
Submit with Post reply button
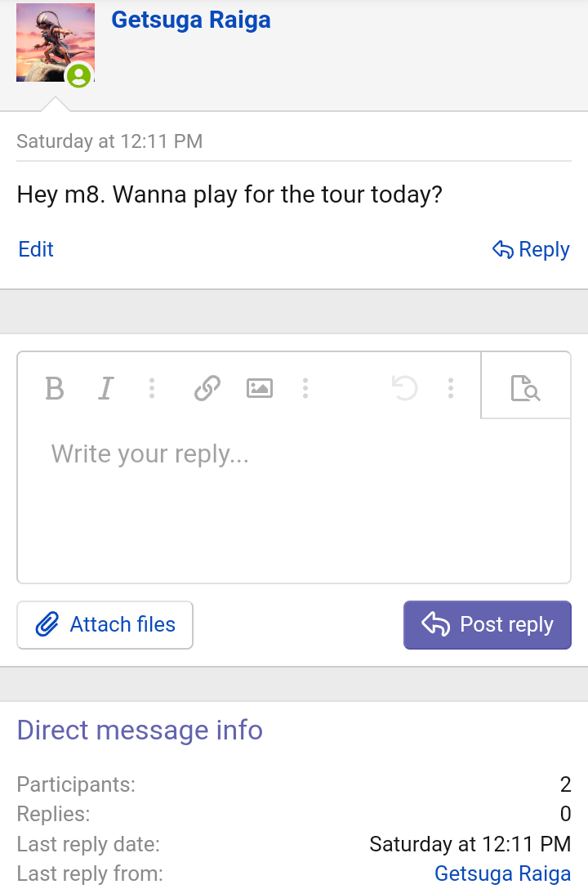[x=488, y=625]
